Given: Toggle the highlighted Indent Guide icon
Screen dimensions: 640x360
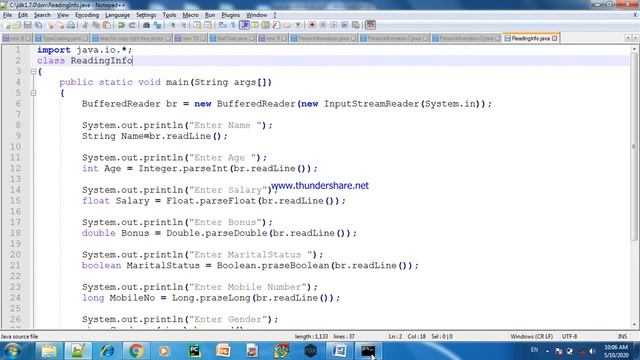Looking at the screenshot, I should (x=244, y=25).
